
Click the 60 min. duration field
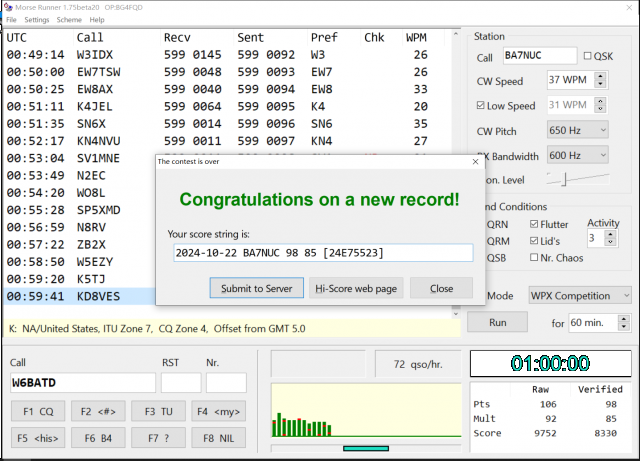pos(594,323)
